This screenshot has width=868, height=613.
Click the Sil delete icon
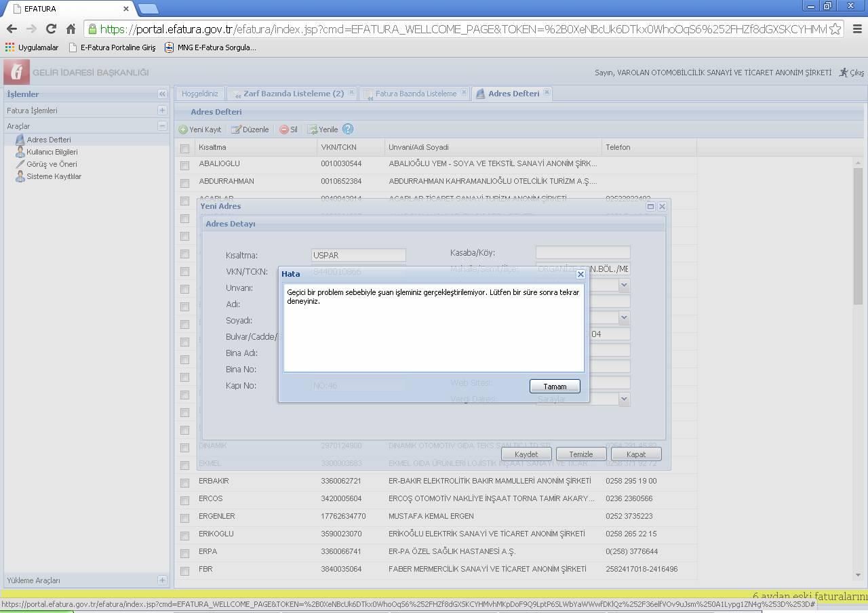pyautogui.click(x=284, y=130)
